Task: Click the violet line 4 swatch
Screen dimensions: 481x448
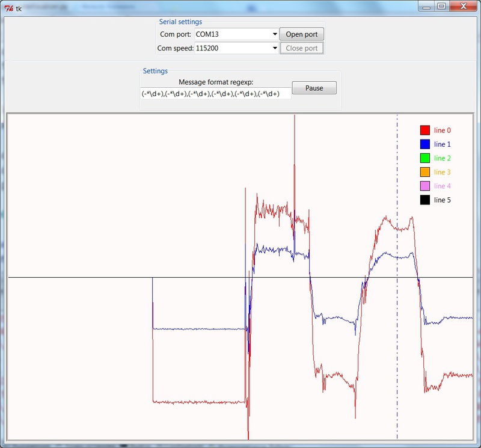Action: 424,186
